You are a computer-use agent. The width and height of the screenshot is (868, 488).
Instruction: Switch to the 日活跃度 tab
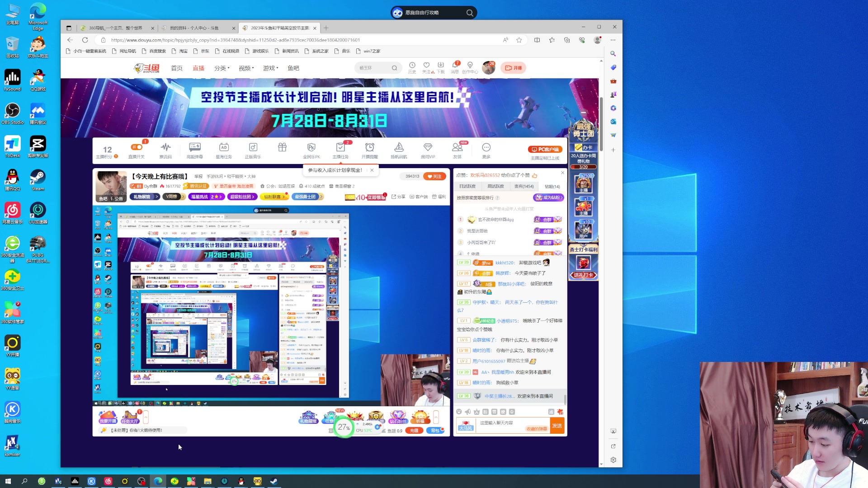click(x=467, y=186)
